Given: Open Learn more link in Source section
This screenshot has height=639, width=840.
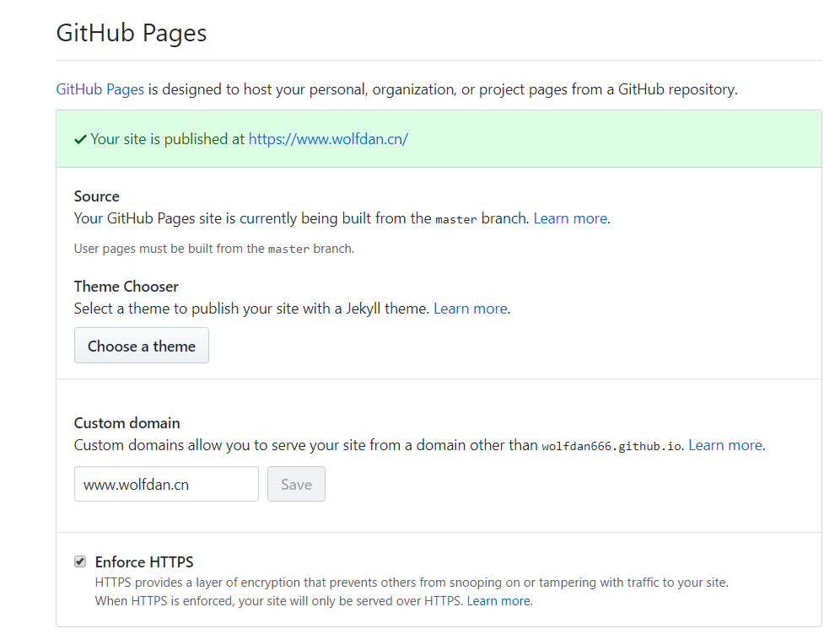Looking at the screenshot, I should pos(570,218).
